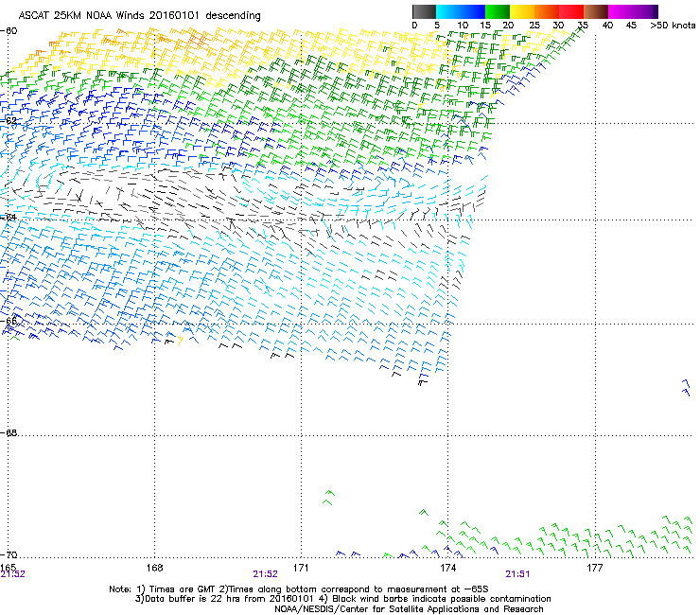Image resolution: width=700 pixels, height=615 pixels.
Task: Click the note 'Data buffer is 22 hrs from 20160101'
Action: click(x=228, y=599)
